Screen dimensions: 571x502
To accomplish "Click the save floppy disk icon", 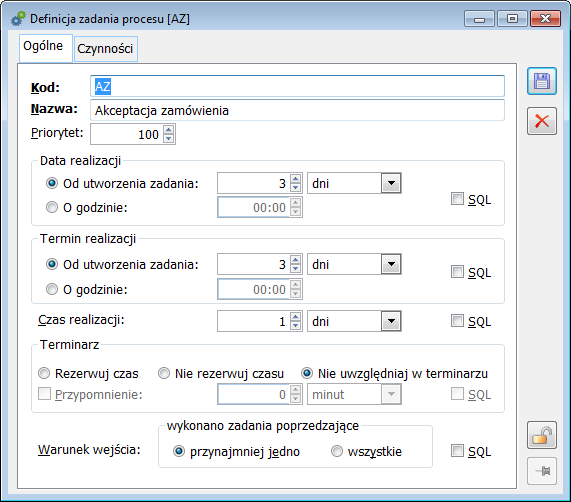I will point(542,81).
